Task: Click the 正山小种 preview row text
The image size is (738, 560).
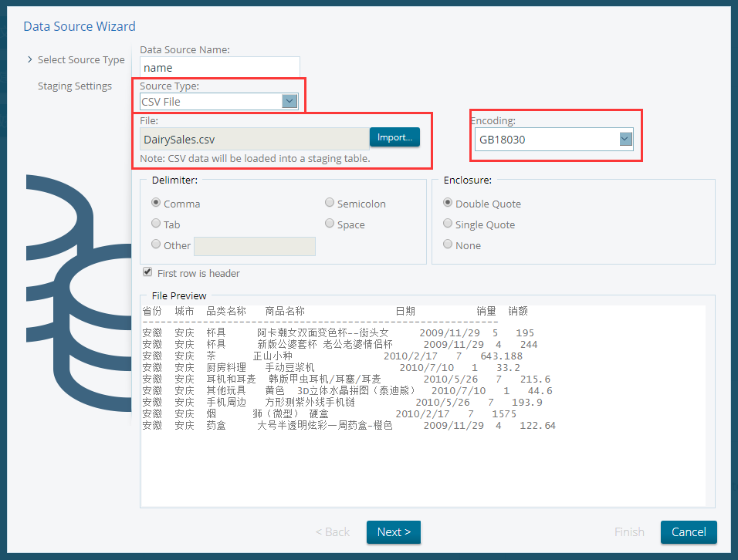Action: 273,356
